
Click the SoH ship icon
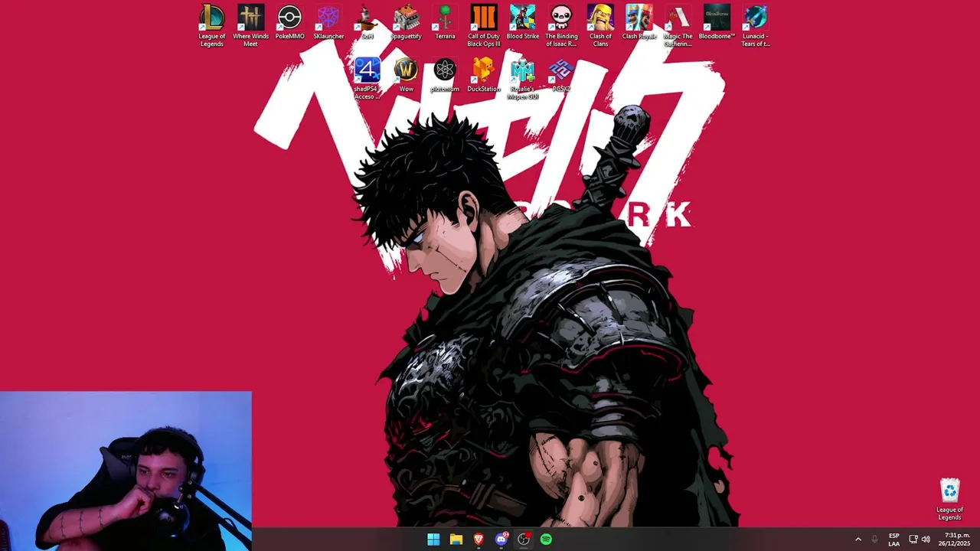click(x=367, y=22)
